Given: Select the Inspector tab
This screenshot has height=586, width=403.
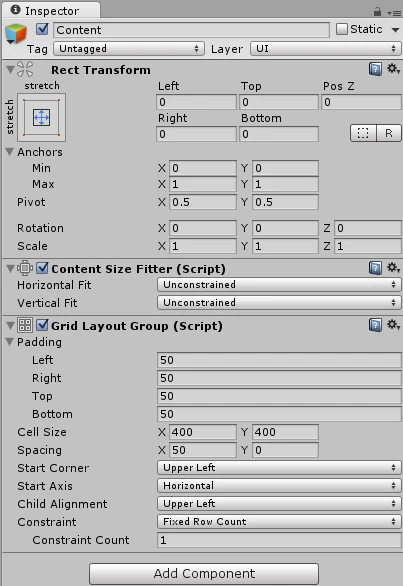Looking at the screenshot, I should pyautogui.click(x=51, y=10).
